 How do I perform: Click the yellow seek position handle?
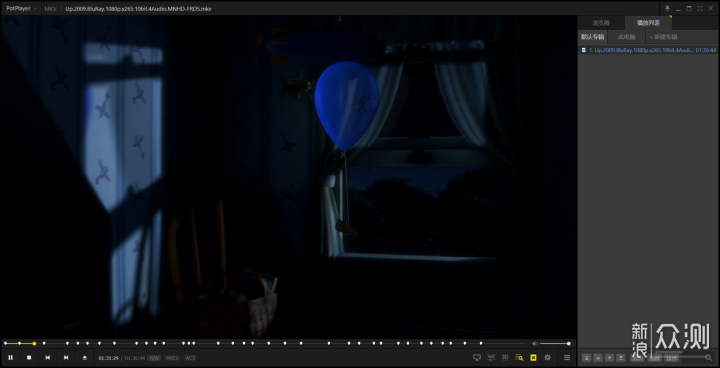tap(34, 344)
